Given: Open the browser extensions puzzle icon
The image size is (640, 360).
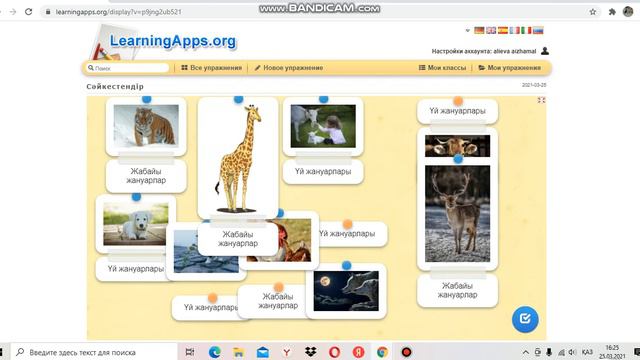Looking at the screenshot, I should 612,12.
